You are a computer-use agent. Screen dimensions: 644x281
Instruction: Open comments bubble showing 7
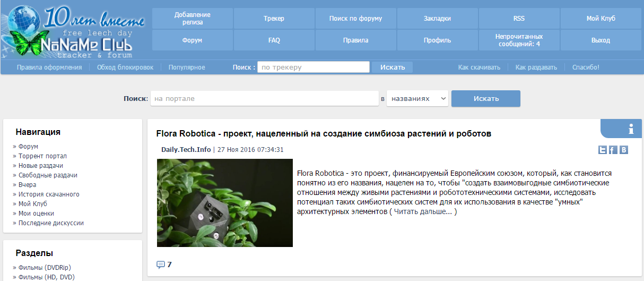[164, 265]
